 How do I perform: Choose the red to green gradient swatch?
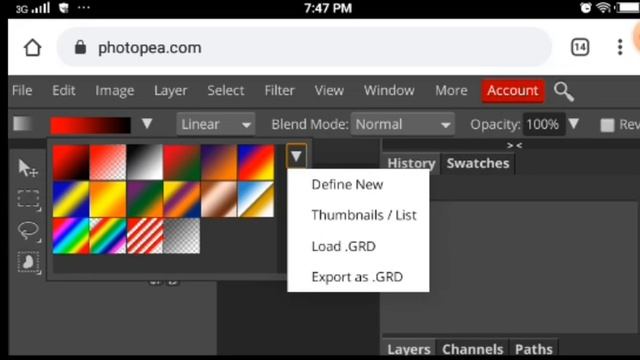coord(182,162)
